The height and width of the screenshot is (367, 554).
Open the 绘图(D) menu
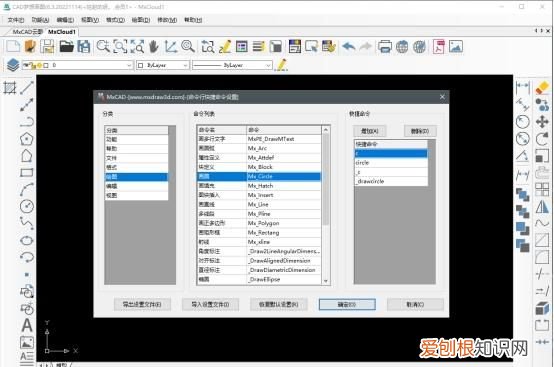pos(141,20)
